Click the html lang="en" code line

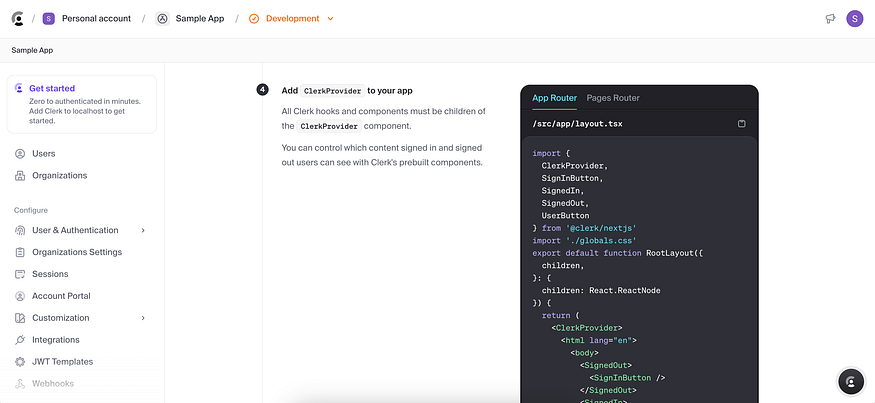click(599, 340)
